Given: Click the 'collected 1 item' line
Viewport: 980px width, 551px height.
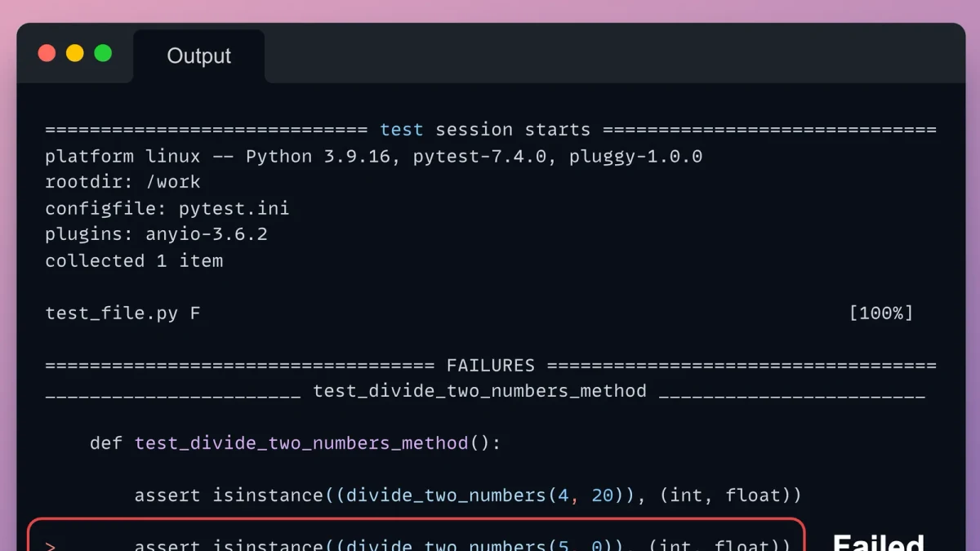Looking at the screenshot, I should (134, 260).
